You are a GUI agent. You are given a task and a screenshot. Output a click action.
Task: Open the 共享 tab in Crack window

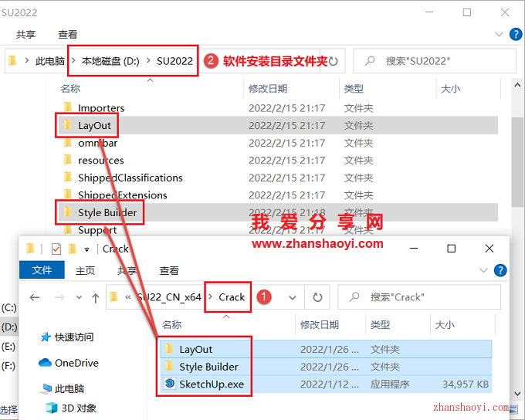[x=127, y=270]
